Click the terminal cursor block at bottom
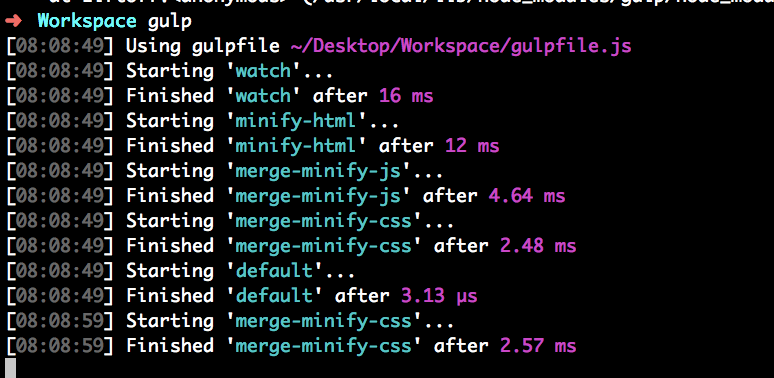 point(10,369)
